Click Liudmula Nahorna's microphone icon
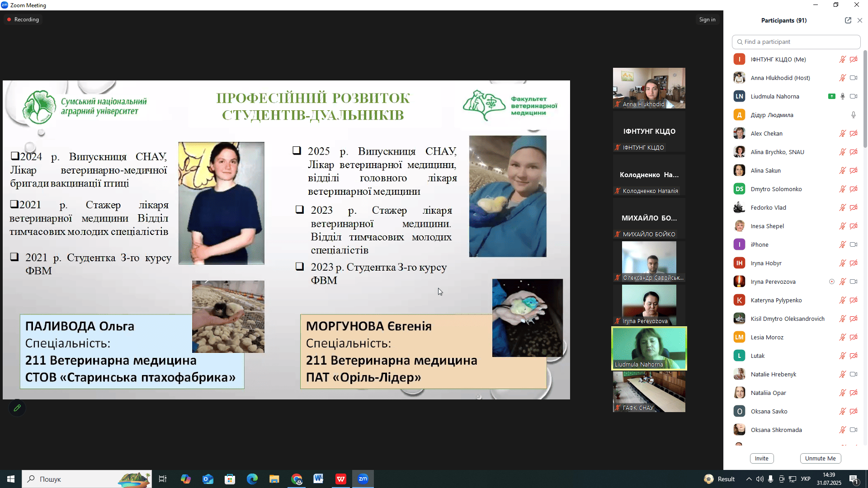Image resolution: width=868 pixels, height=488 pixels. pyautogui.click(x=843, y=96)
